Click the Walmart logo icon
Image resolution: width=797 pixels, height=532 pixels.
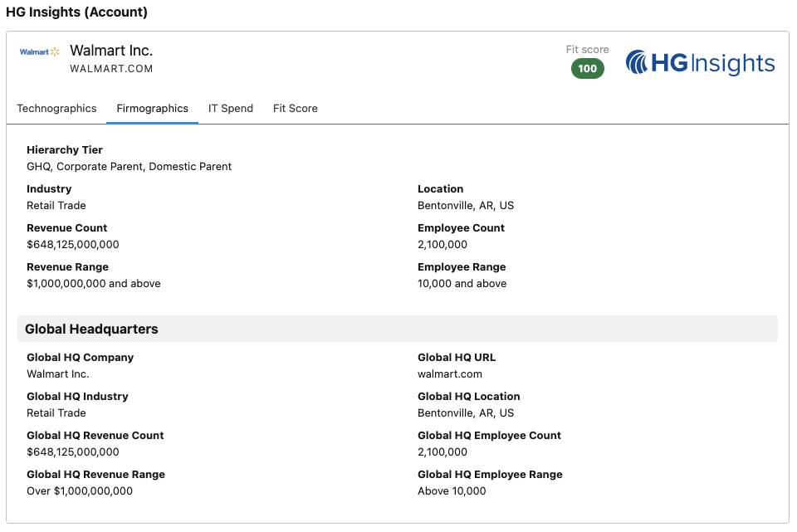click(40, 51)
